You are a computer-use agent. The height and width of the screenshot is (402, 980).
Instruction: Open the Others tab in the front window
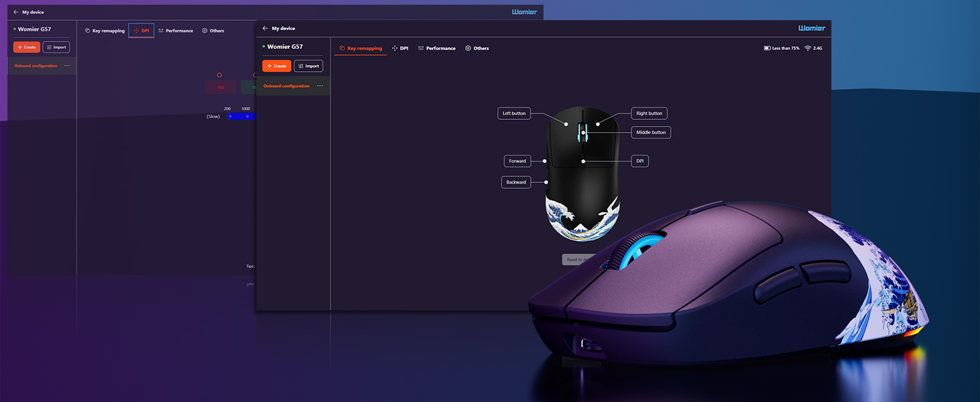coord(477,48)
